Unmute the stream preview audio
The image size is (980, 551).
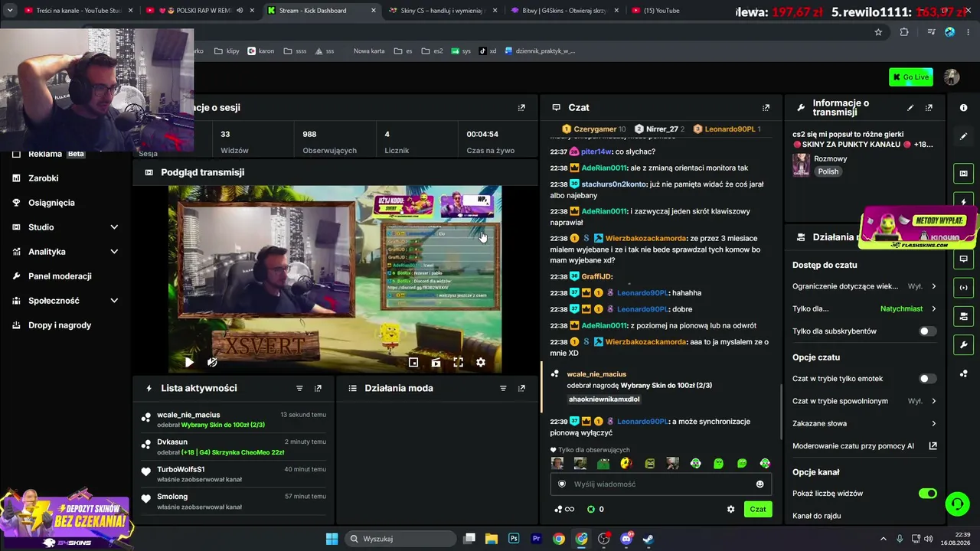(212, 363)
